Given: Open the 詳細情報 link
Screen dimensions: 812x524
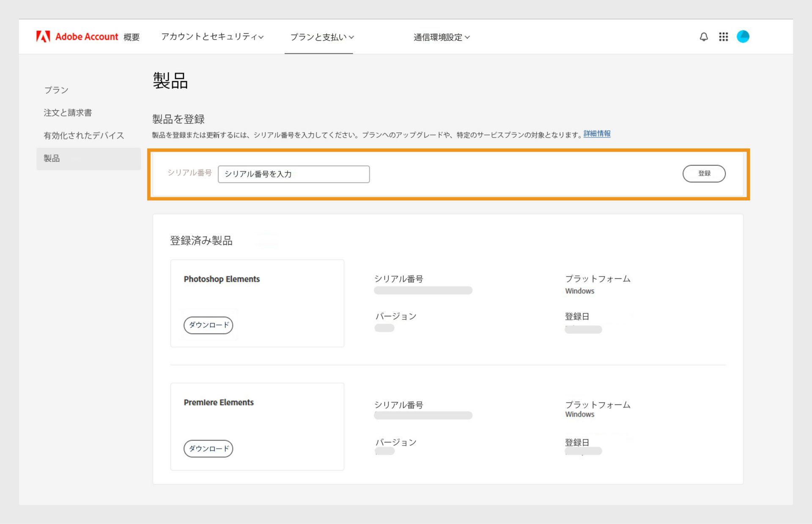Looking at the screenshot, I should tap(597, 134).
